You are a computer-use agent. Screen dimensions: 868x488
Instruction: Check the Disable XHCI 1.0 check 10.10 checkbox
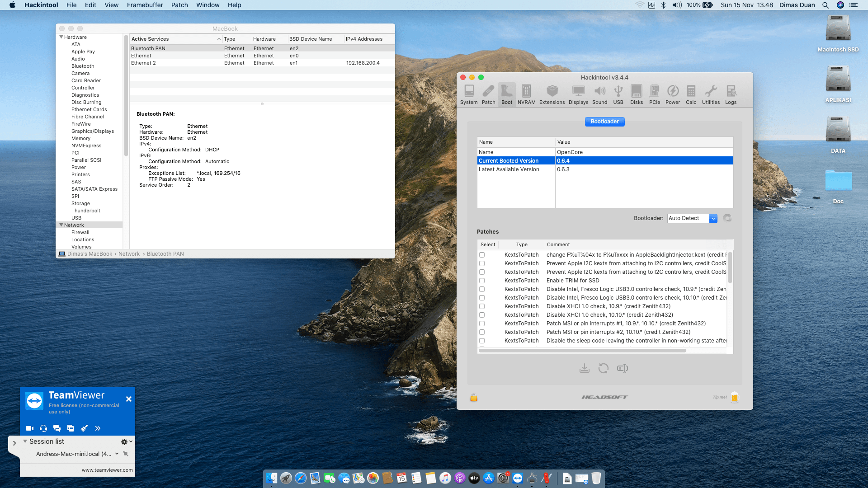[x=482, y=315]
